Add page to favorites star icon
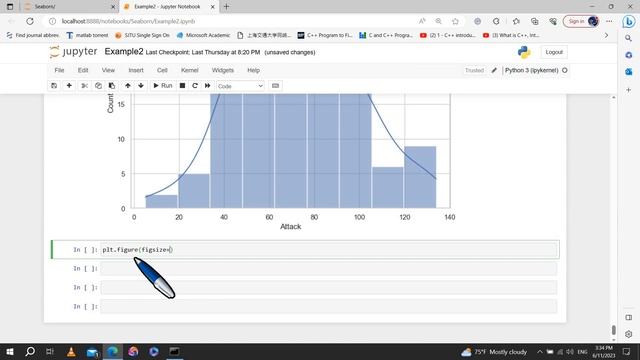Image resolution: width=640 pixels, height=360 pixels. [x=455, y=21]
